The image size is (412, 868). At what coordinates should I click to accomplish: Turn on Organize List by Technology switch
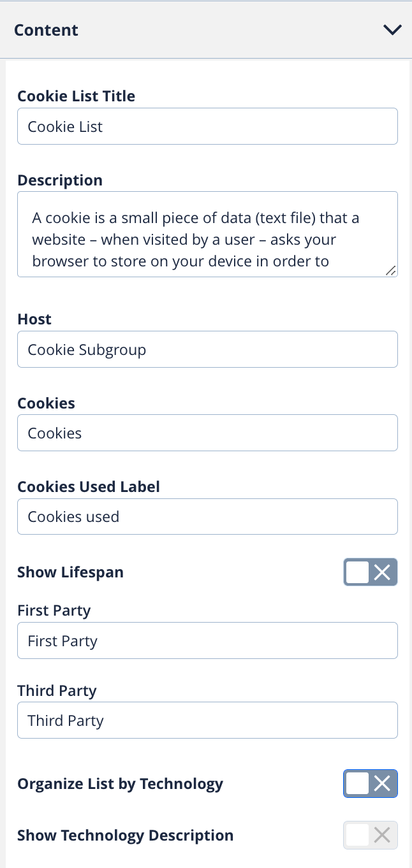coord(371,784)
